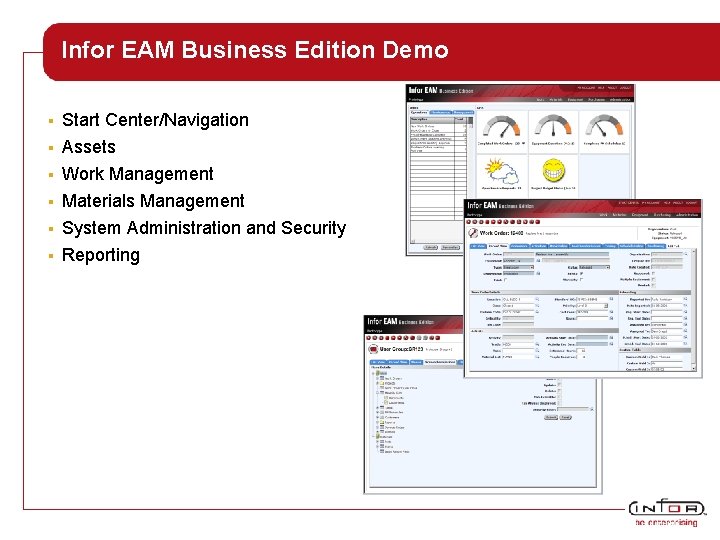
Task: Click the "Materials Management" bullet text
Action: point(153,201)
